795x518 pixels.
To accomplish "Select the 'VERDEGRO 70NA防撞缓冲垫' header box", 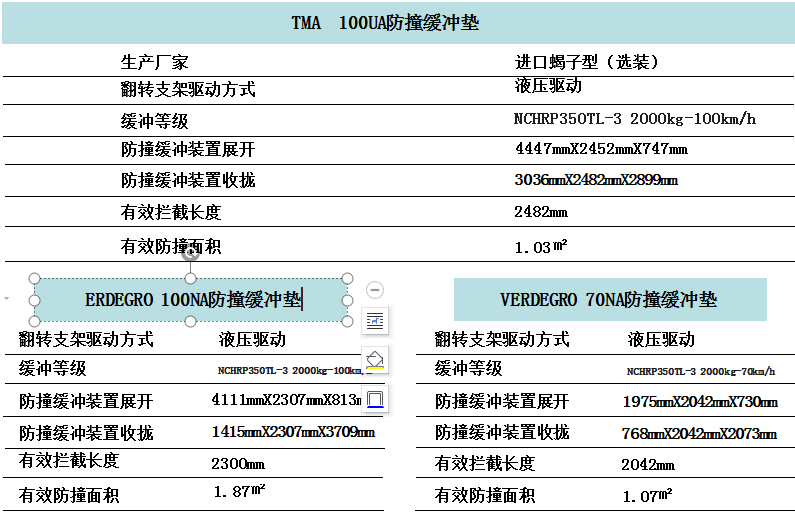I will click(610, 300).
